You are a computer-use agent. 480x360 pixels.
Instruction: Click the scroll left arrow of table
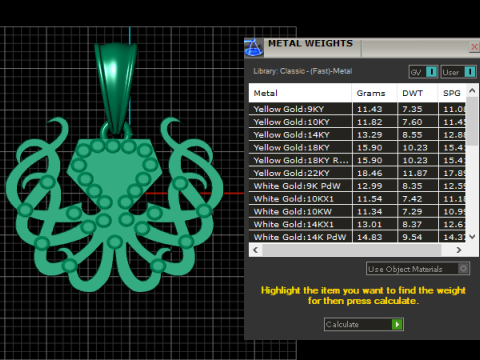255,250
